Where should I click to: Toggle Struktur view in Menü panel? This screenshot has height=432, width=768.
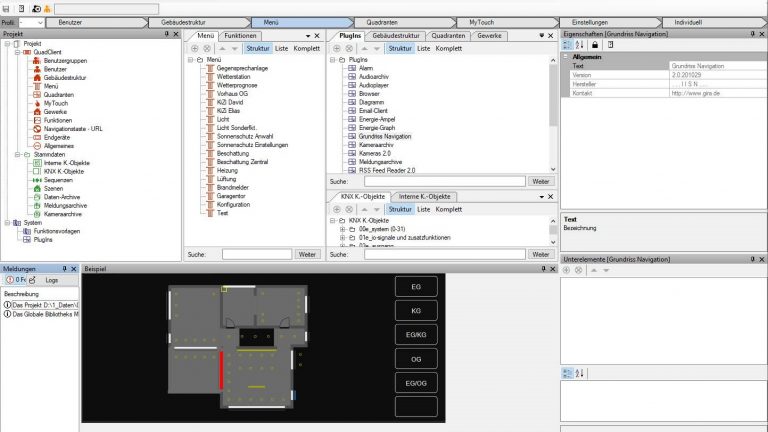pyautogui.click(x=257, y=48)
